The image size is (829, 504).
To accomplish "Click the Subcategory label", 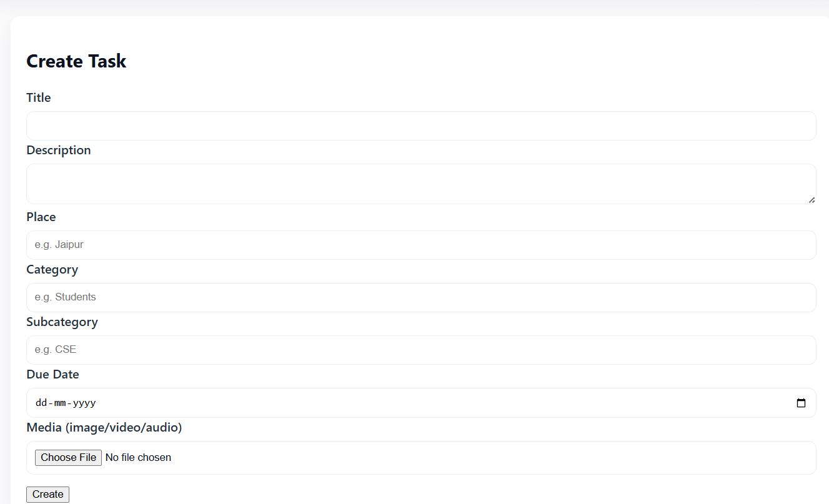I will pyautogui.click(x=62, y=322).
